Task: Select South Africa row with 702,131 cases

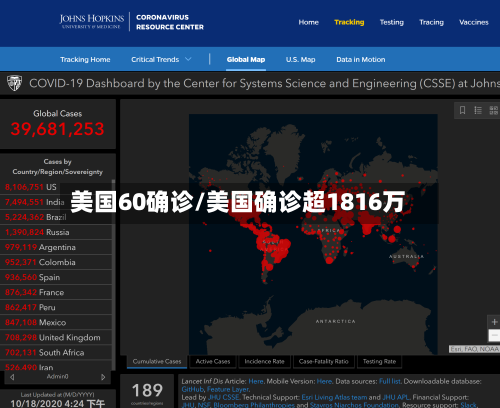Action: click(56, 352)
